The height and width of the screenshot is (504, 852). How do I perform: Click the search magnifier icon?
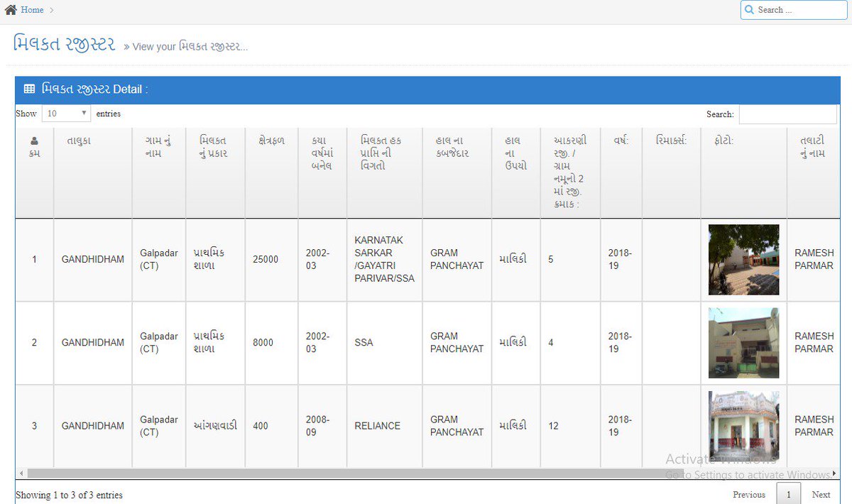pyautogui.click(x=749, y=10)
